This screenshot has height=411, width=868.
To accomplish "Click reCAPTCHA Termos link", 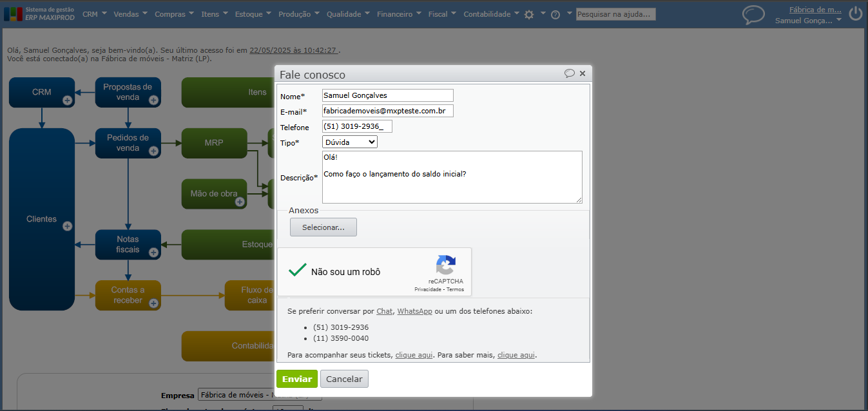I will 455,290.
